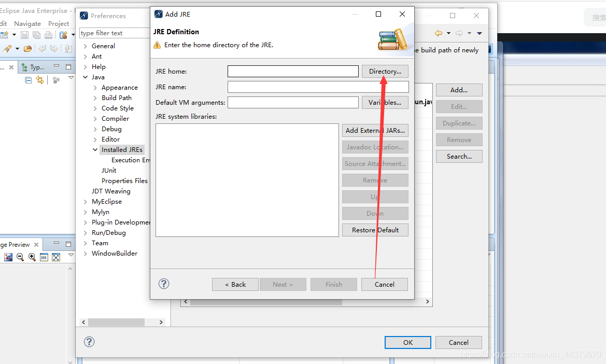Click Preferences back history yellow arrow
Image resolution: width=606 pixels, height=364 pixels.
(439, 33)
